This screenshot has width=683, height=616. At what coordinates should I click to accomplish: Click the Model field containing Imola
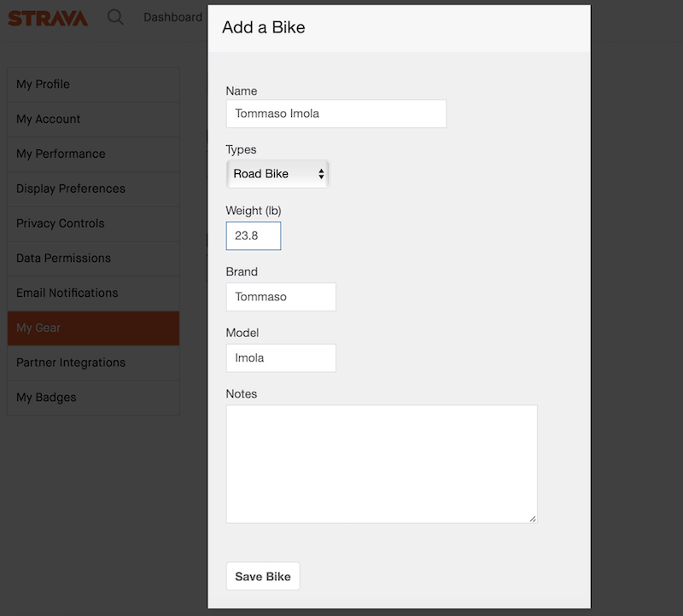point(280,358)
